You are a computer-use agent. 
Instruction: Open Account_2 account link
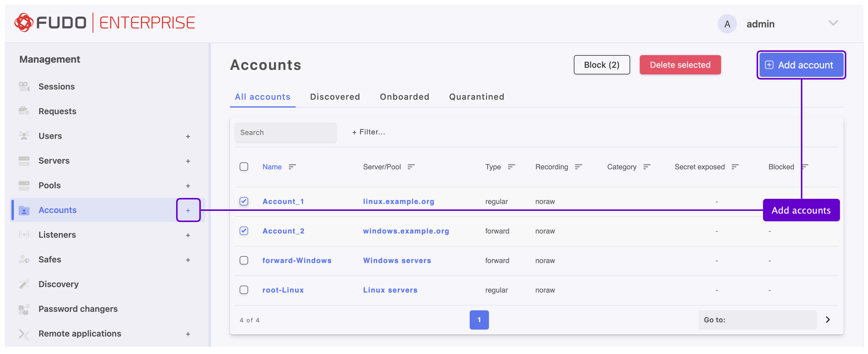283,230
